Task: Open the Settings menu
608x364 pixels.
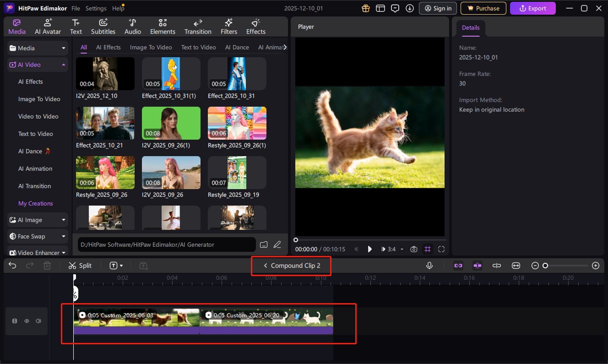Action: [96, 8]
